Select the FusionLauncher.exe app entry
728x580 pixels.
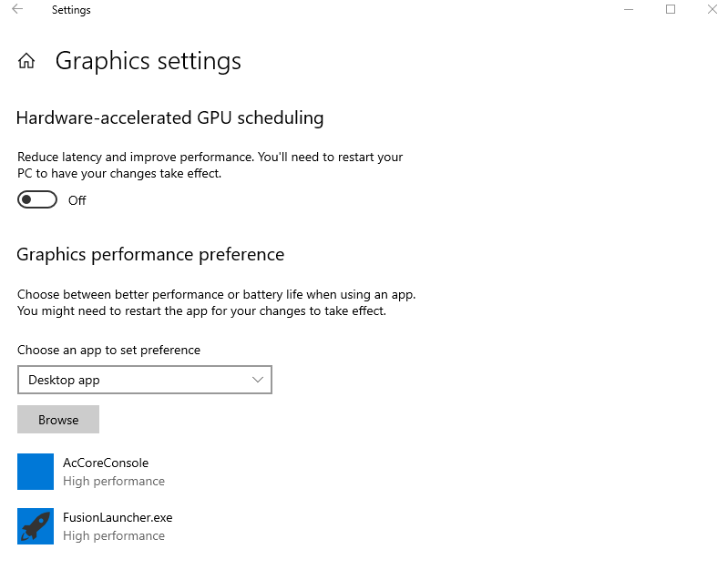pos(118,517)
